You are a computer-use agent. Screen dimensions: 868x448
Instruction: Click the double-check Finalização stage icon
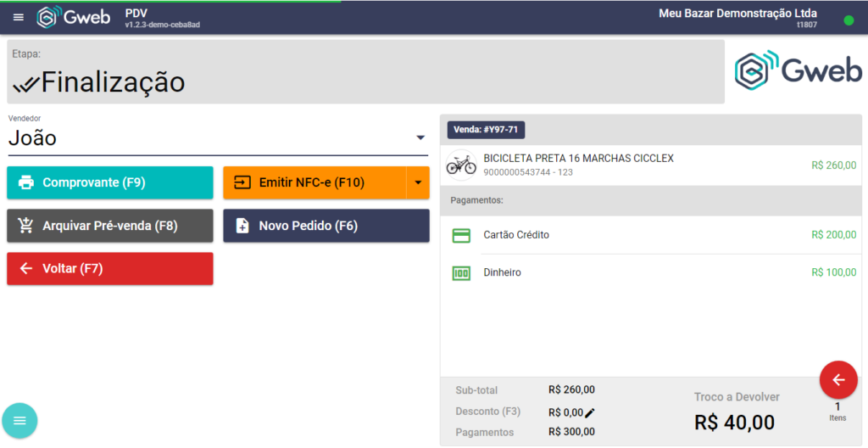[25, 83]
